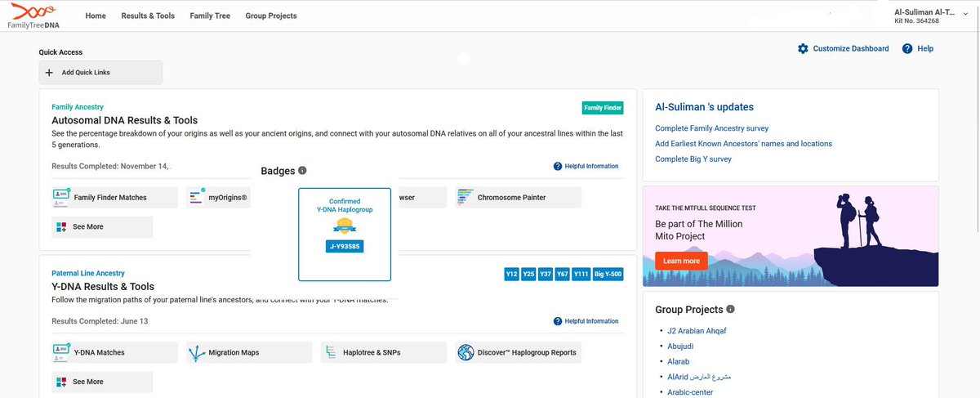Screen dimensions: 980x398
Task: Select the Y37 test badge
Action: tap(546, 274)
